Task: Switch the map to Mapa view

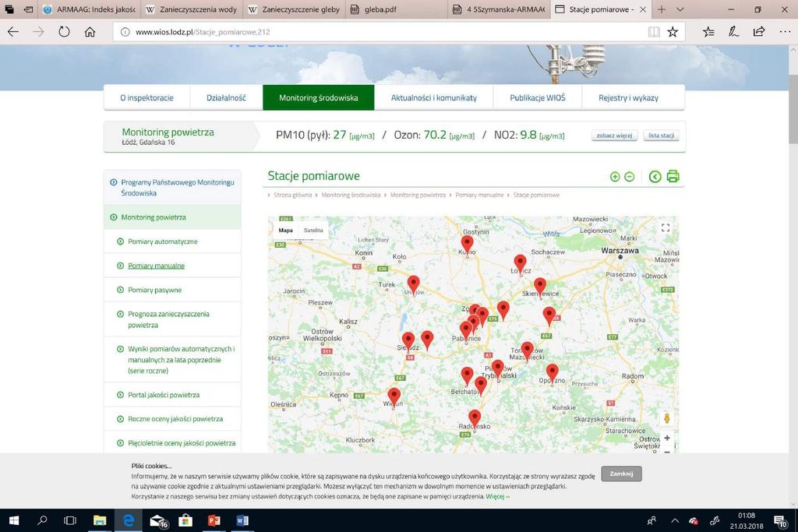Action: pyautogui.click(x=285, y=231)
